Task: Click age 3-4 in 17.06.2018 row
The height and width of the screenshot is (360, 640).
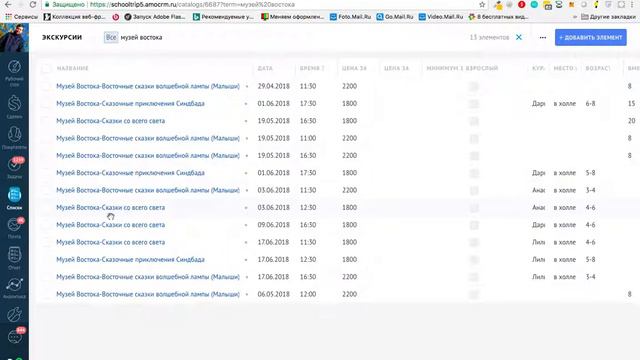Action: tap(590, 277)
